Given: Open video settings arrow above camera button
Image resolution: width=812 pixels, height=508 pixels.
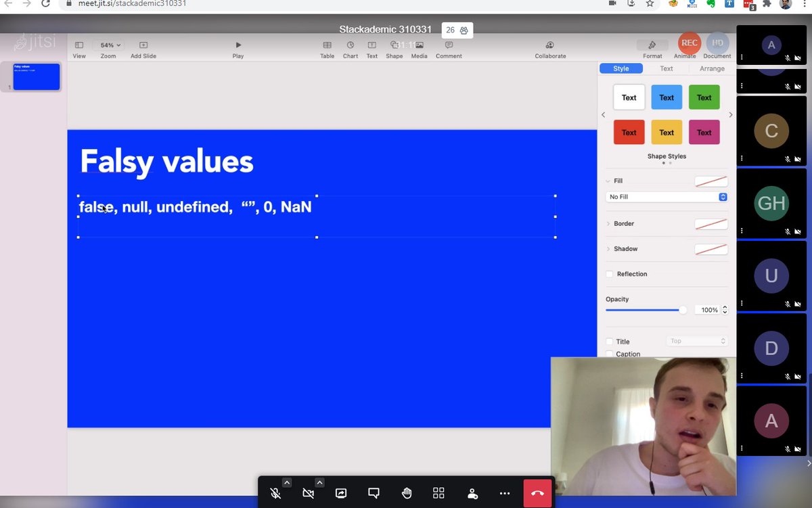Looking at the screenshot, I should point(319,482).
